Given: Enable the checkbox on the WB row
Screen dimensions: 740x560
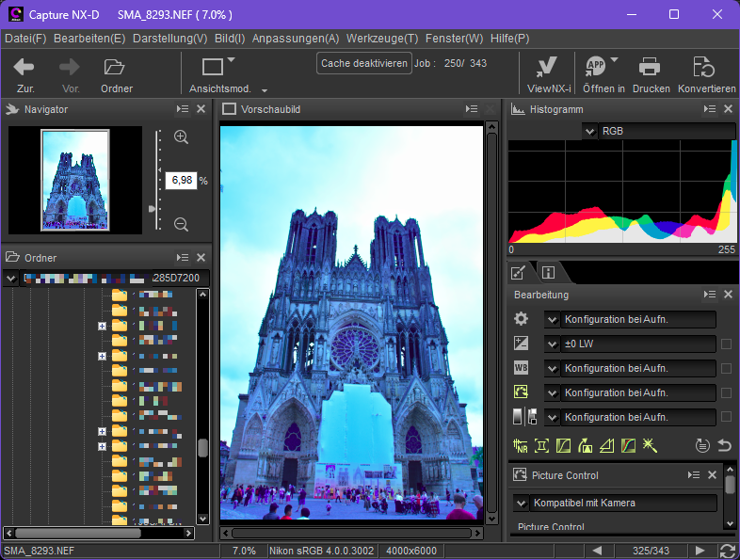Looking at the screenshot, I should [726, 368].
